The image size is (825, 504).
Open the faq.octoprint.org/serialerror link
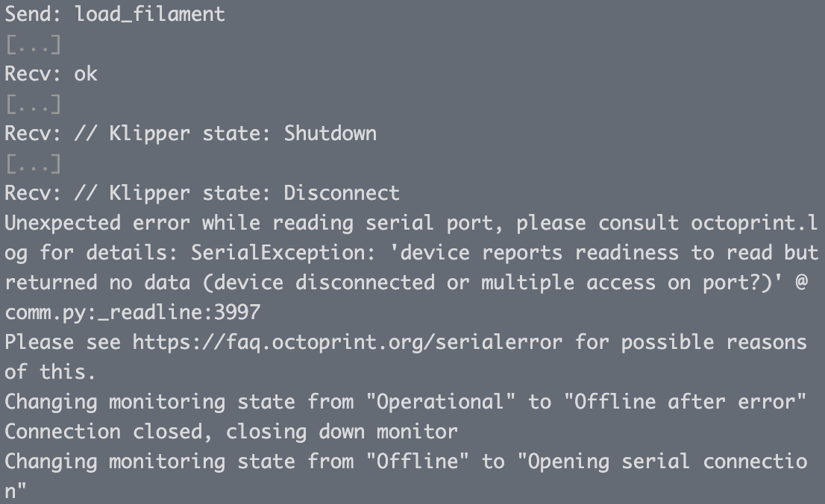coord(348,342)
